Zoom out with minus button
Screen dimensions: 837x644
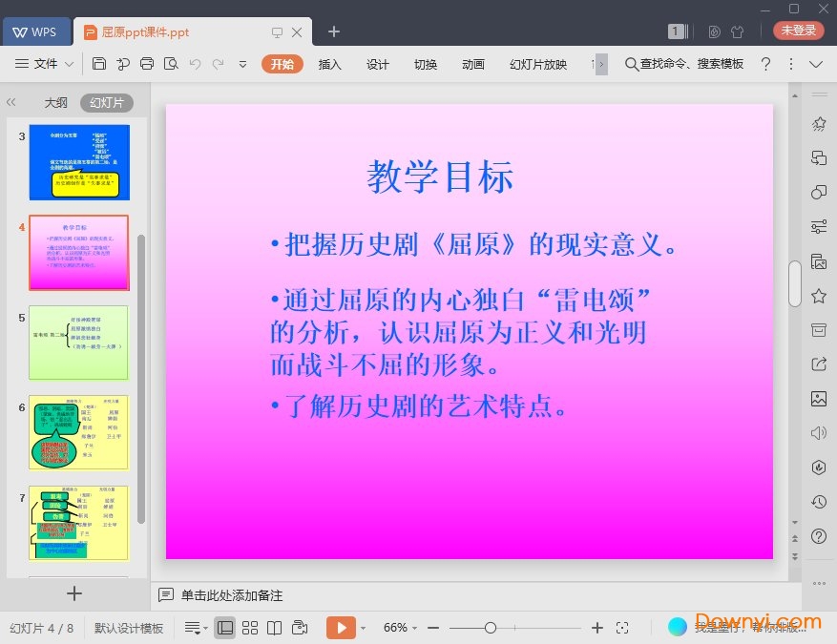tap(433, 628)
